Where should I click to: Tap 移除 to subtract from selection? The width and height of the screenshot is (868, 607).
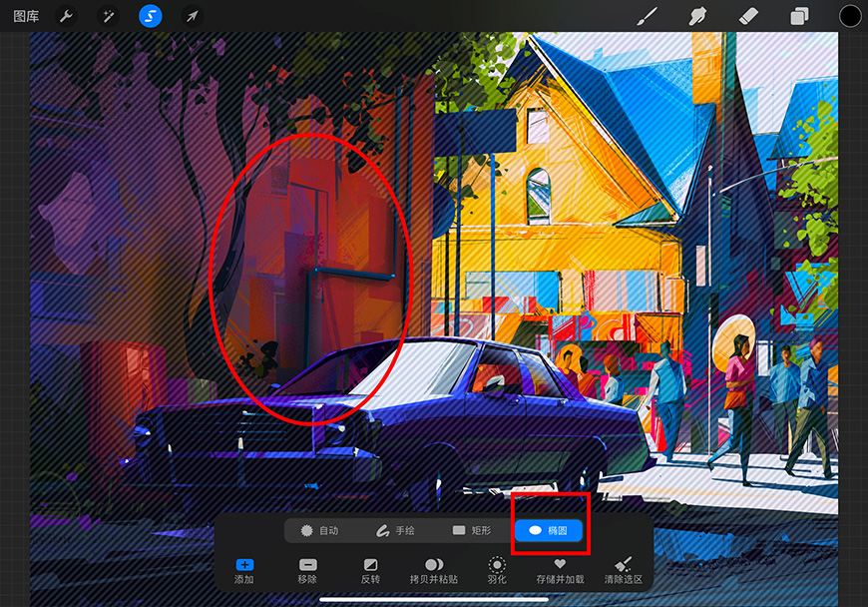307,571
